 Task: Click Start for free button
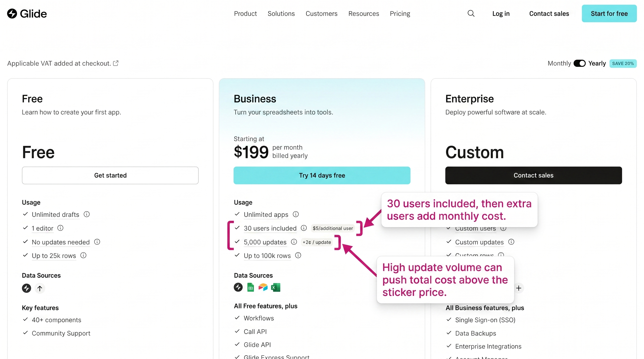(x=609, y=14)
